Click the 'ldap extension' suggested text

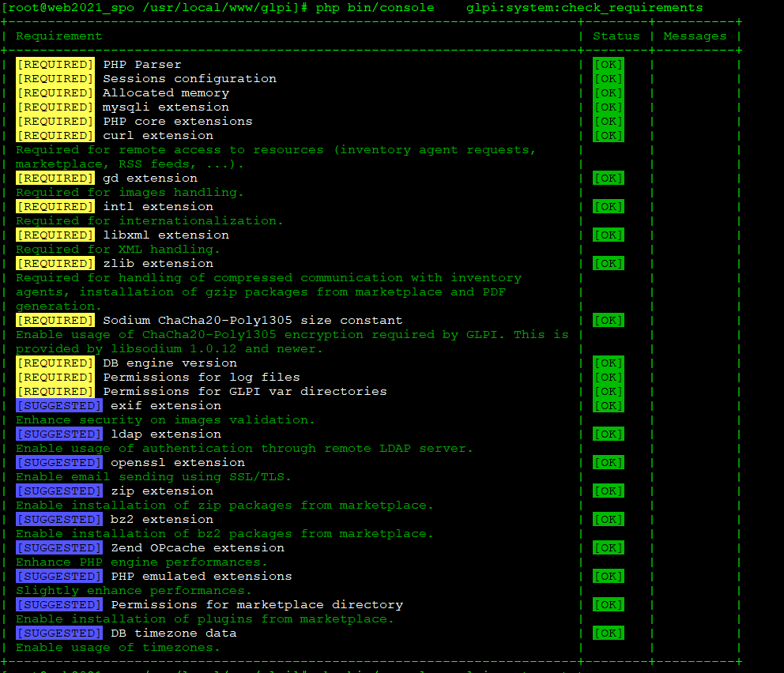(166, 434)
